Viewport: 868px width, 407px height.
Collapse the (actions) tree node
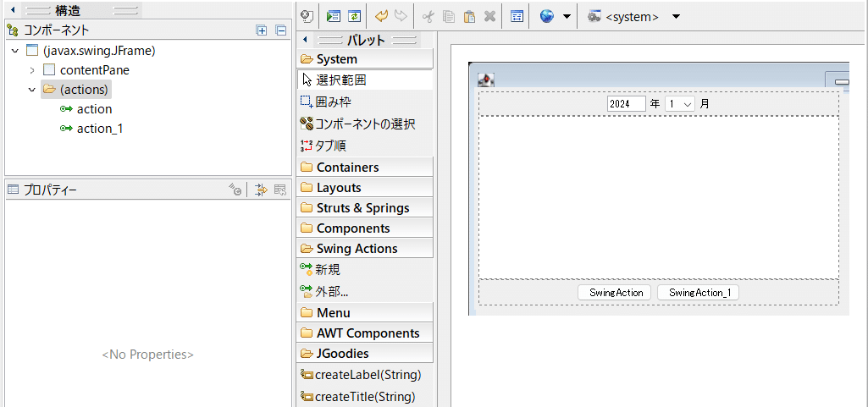[32, 90]
